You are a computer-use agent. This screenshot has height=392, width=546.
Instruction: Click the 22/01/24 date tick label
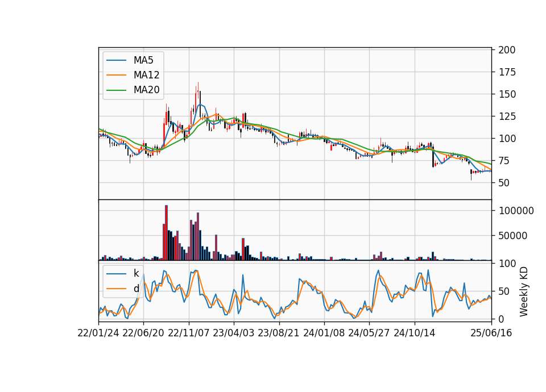click(x=98, y=333)
